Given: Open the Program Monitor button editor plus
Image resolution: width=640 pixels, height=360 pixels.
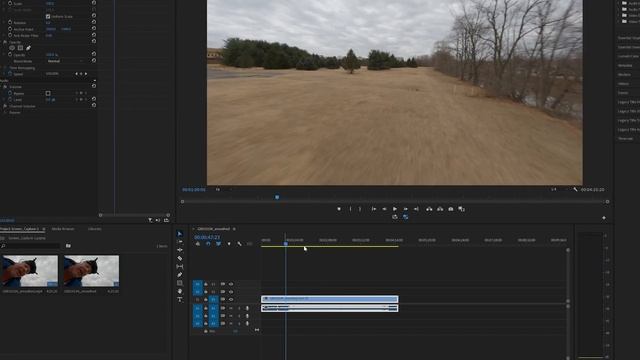Looking at the screenshot, I should click(604, 218).
